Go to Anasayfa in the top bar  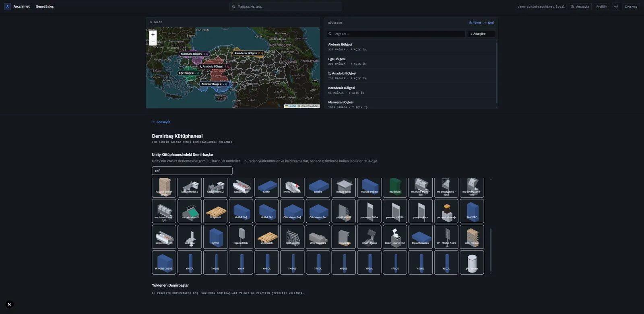click(580, 6)
